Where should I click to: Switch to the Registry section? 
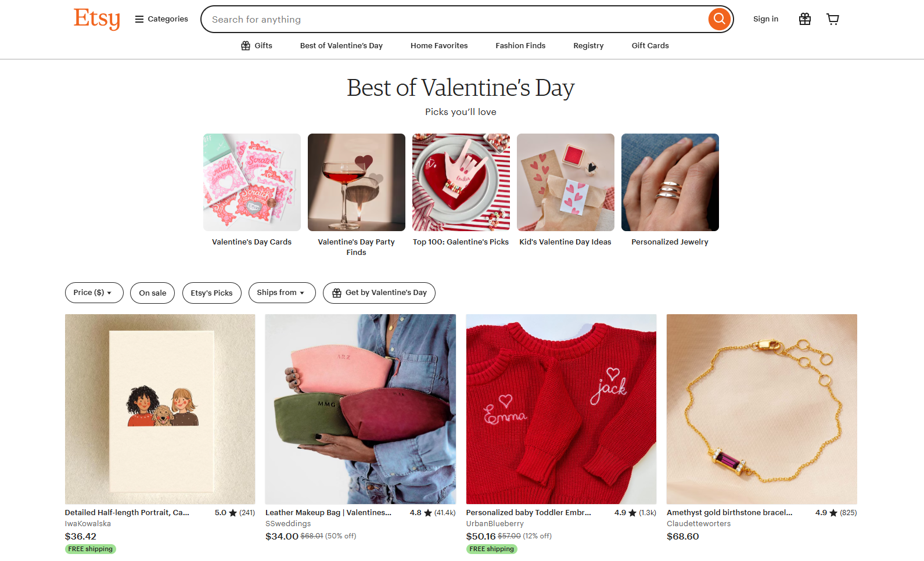coord(588,45)
